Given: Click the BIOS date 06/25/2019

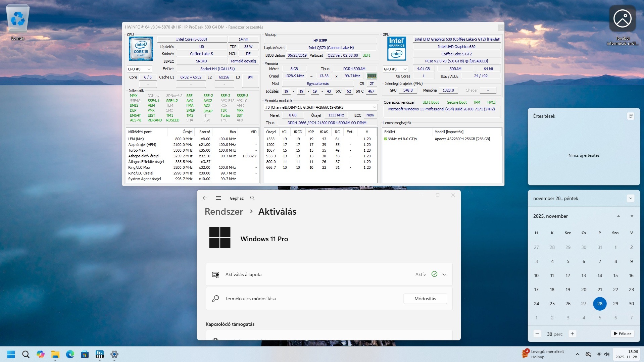Looking at the screenshot, I should (x=297, y=55).
